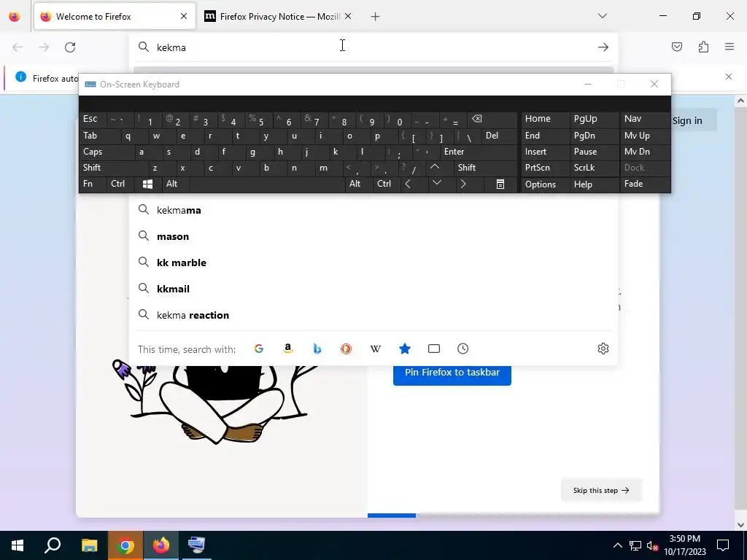
Task: Show hidden system tray icons
Action: point(617,545)
